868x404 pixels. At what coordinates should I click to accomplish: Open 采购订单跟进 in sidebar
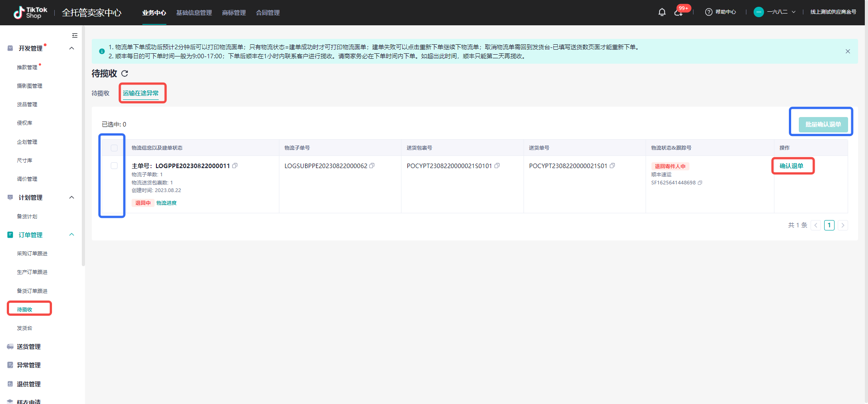[x=32, y=254]
